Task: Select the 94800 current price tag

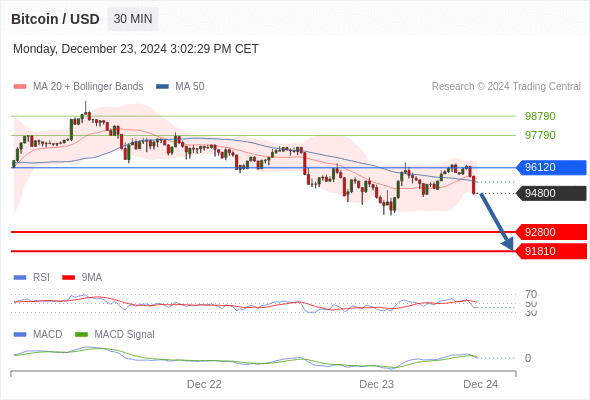Action: (x=550, y=193)
